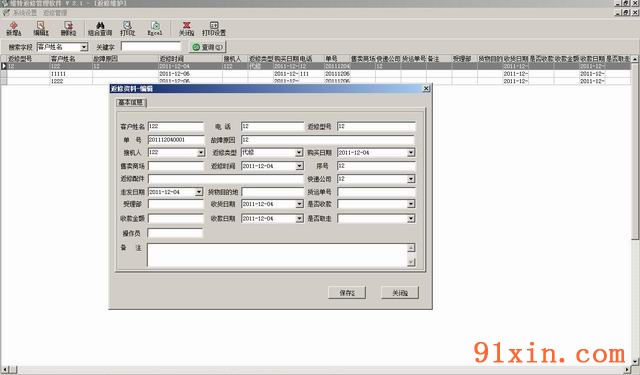Export via the Excel toolbar icon

tap(155, 29)
